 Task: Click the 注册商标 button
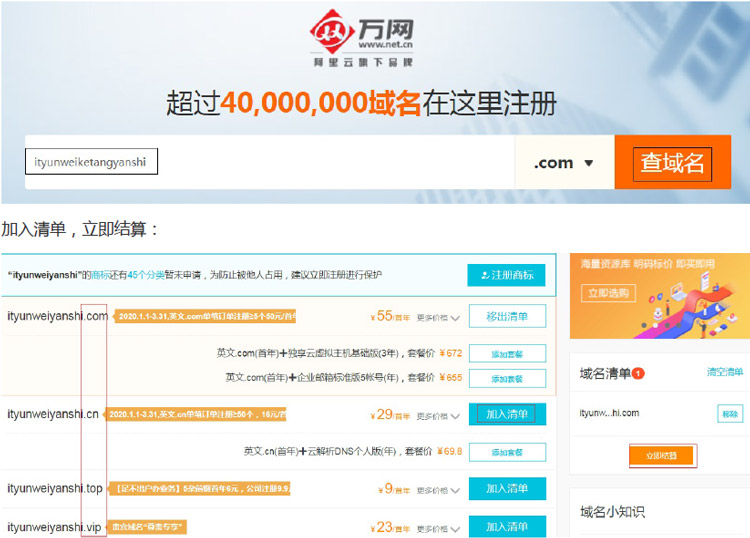pyautogui.click(x=506, y=275)
